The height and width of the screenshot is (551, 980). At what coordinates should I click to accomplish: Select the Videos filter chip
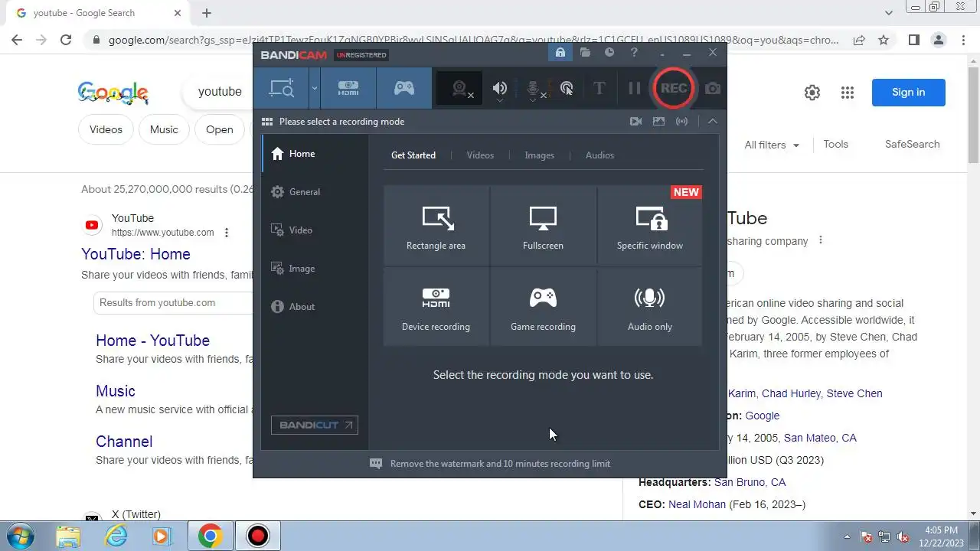click(x=106, y=129)
